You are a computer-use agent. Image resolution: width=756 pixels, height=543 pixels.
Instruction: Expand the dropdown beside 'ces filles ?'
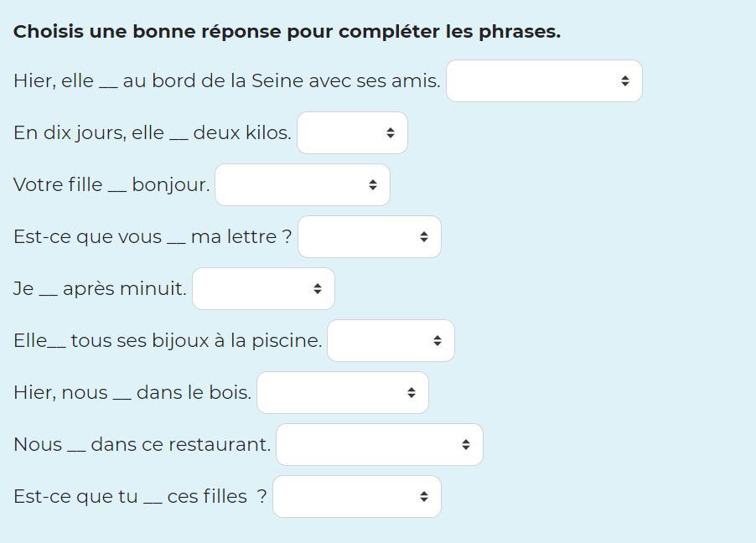click(356, 497)
